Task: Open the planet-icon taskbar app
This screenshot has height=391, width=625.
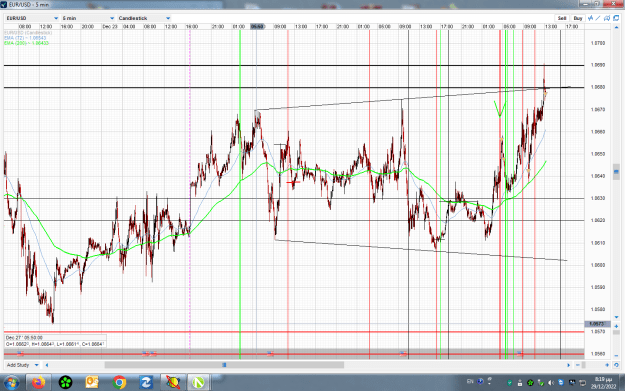Action: tap(173, 383)
